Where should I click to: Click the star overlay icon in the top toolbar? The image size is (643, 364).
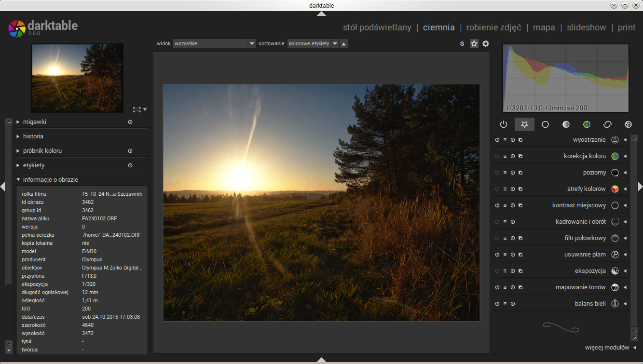[x=474, y=44]
